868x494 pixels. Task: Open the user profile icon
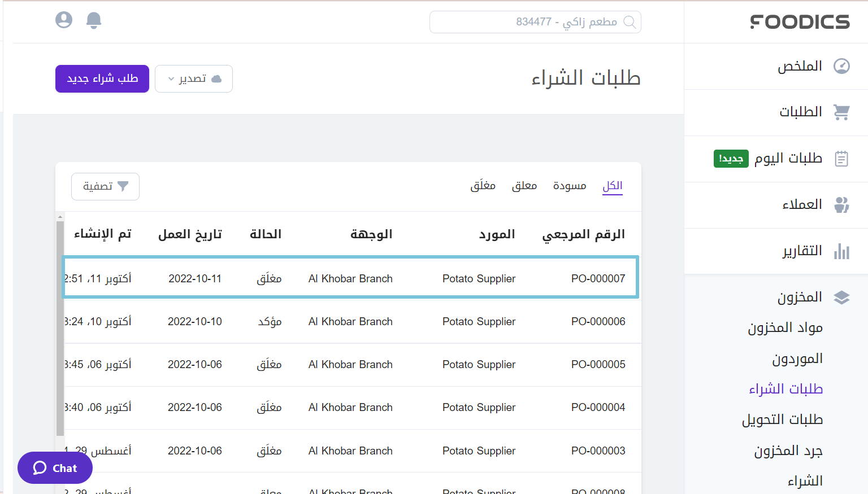64,20
